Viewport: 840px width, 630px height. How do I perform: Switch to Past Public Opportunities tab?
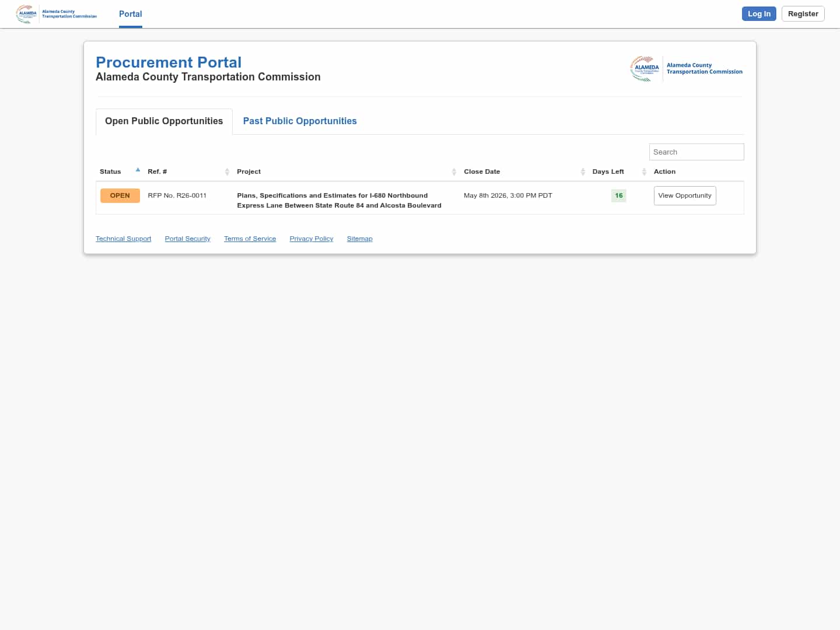[300, 121]
